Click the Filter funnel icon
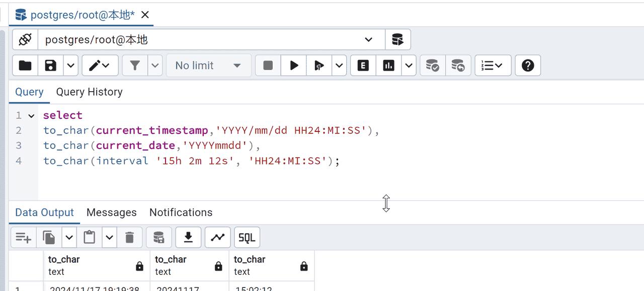The width and height of the screenshot is (644, 291). coord(135,65)
